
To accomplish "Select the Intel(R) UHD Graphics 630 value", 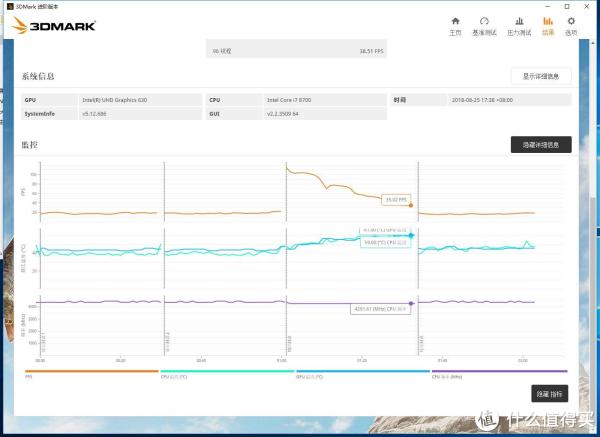I will 114,100.
